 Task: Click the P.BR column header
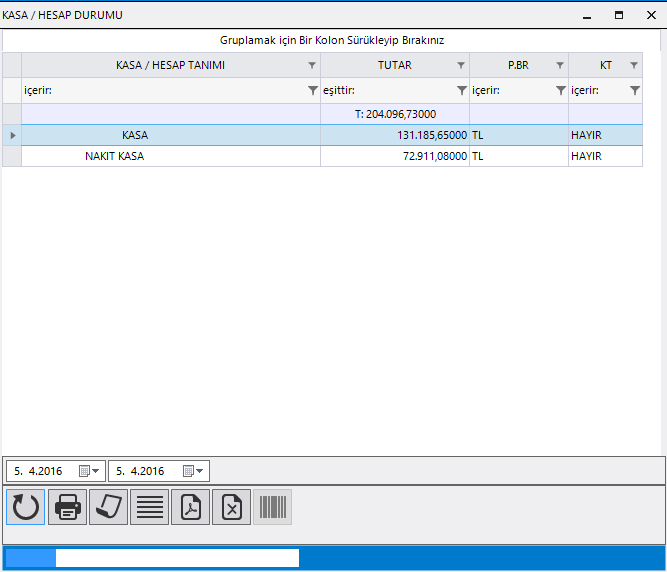tap(517, 65)
